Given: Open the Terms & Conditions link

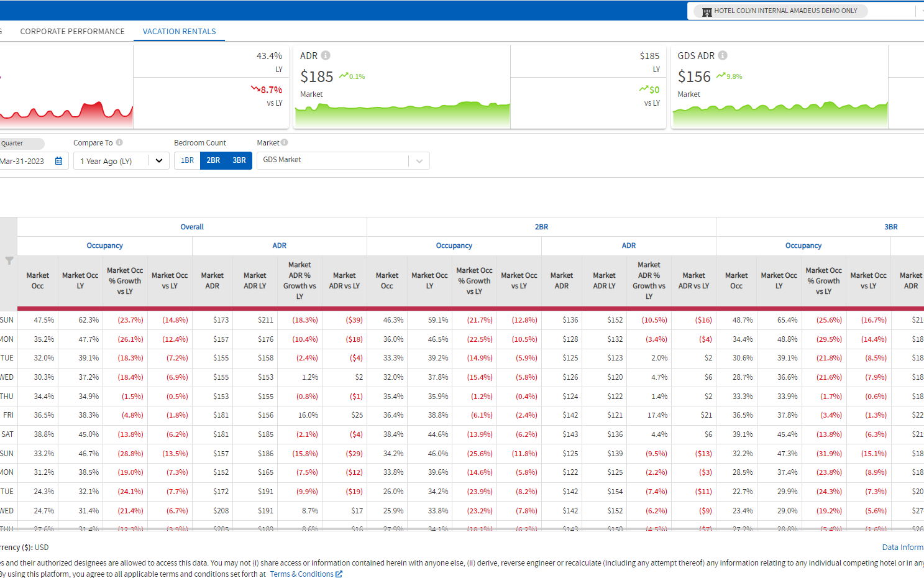Looking at the screenshot, I should (301, 574).
